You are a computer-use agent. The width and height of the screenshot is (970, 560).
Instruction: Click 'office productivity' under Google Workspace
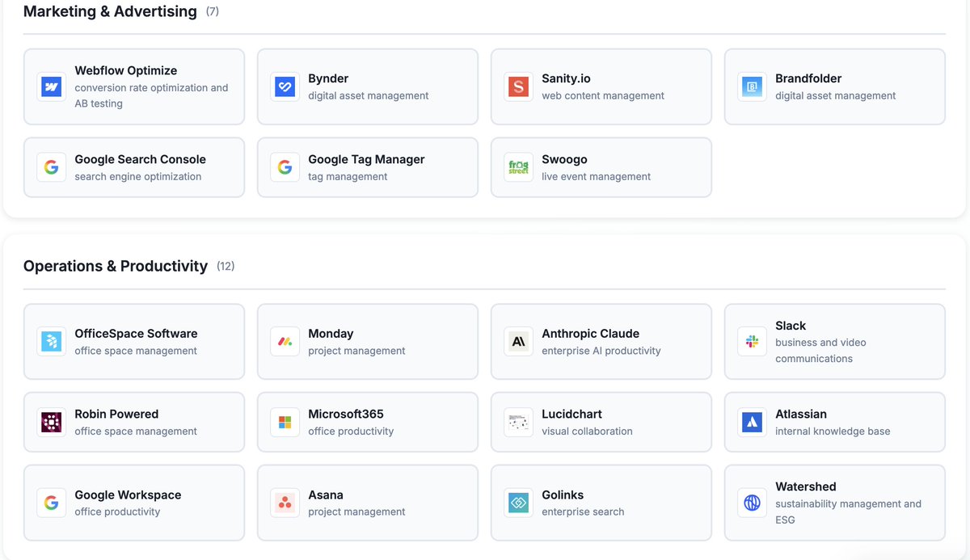117,512
